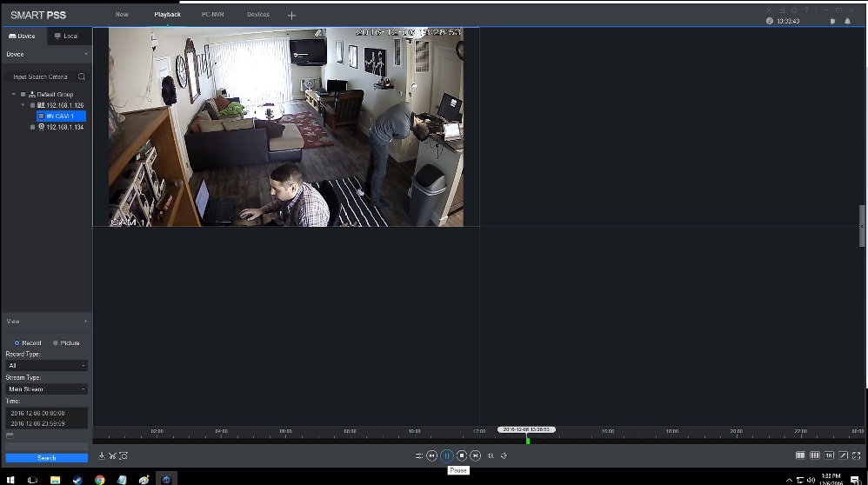Lock the application with the padlock icon
This screenshot has width=868, height=485.
click(x=782, y=10)
